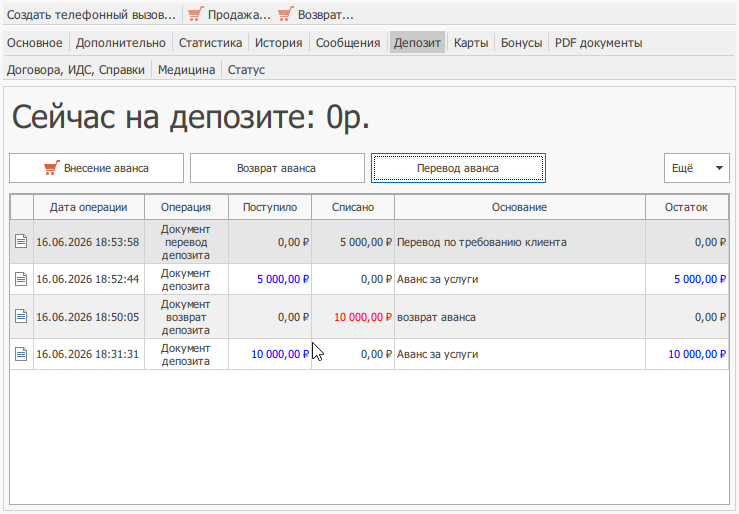Open Создать телефонный вызов command

[x=91, y=15]
